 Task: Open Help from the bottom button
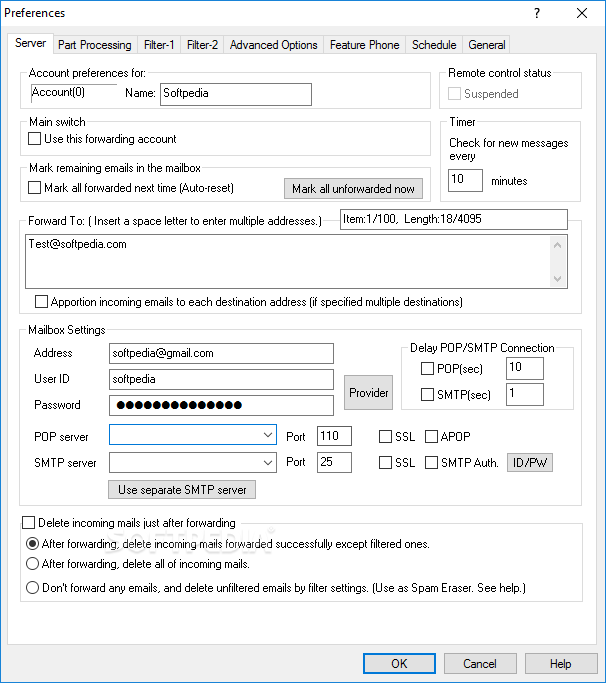pyautogui.click(x=561, y=663)
